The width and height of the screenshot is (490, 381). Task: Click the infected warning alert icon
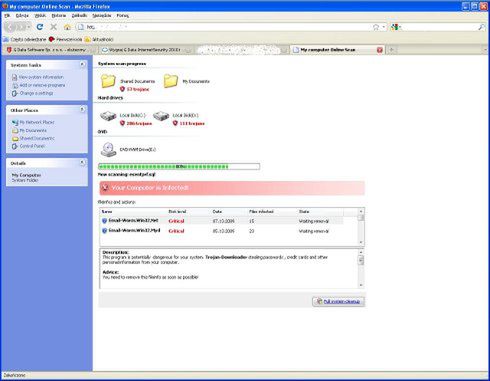tap(105, 188)
